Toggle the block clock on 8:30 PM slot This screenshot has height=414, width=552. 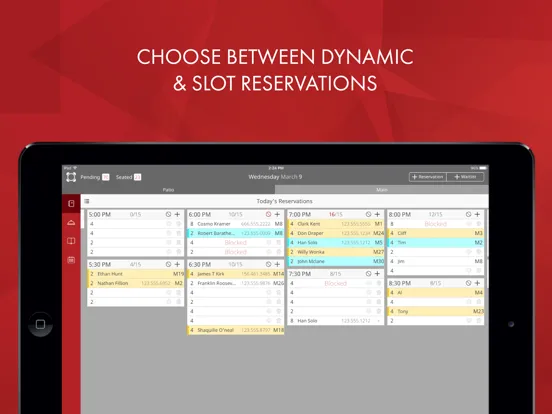(x=468, y=283)
